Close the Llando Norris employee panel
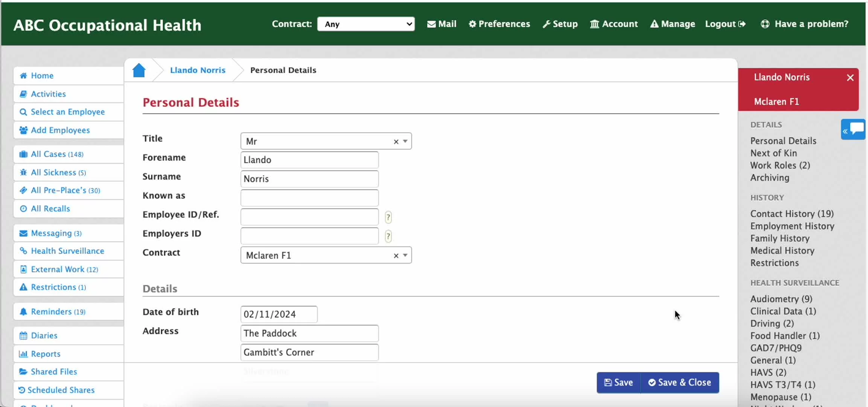868x407 pixels. (850, 78)
